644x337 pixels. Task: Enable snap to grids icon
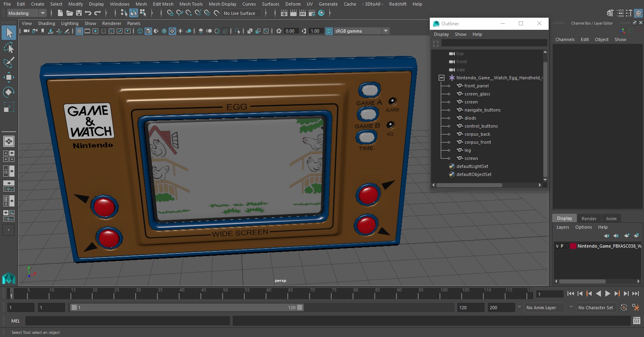170,13
